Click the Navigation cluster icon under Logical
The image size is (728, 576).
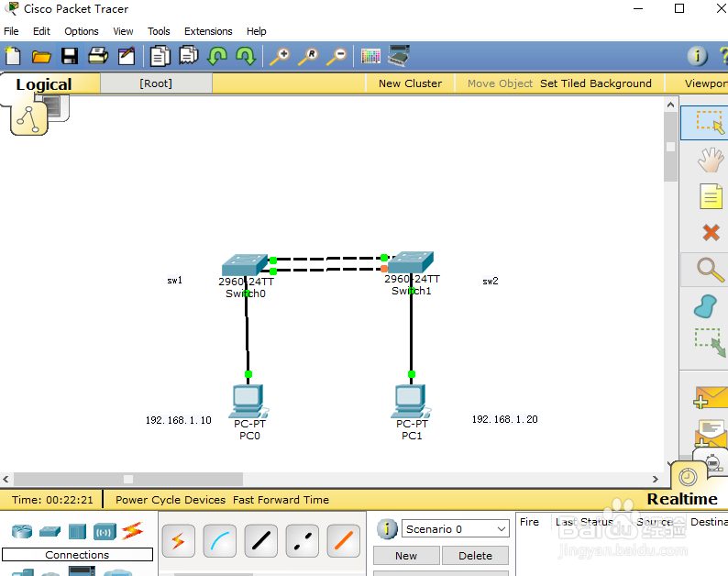pyautogui.click(x=28, y=119)
